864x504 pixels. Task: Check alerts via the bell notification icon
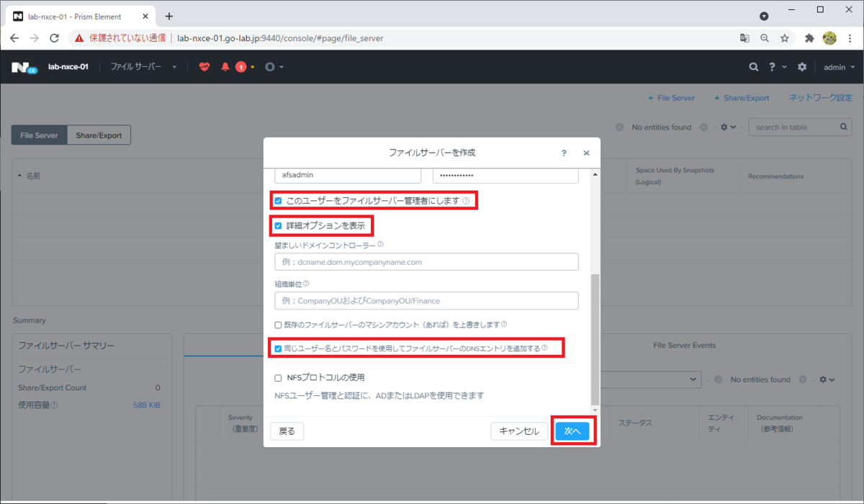click(x=225, y=66)
